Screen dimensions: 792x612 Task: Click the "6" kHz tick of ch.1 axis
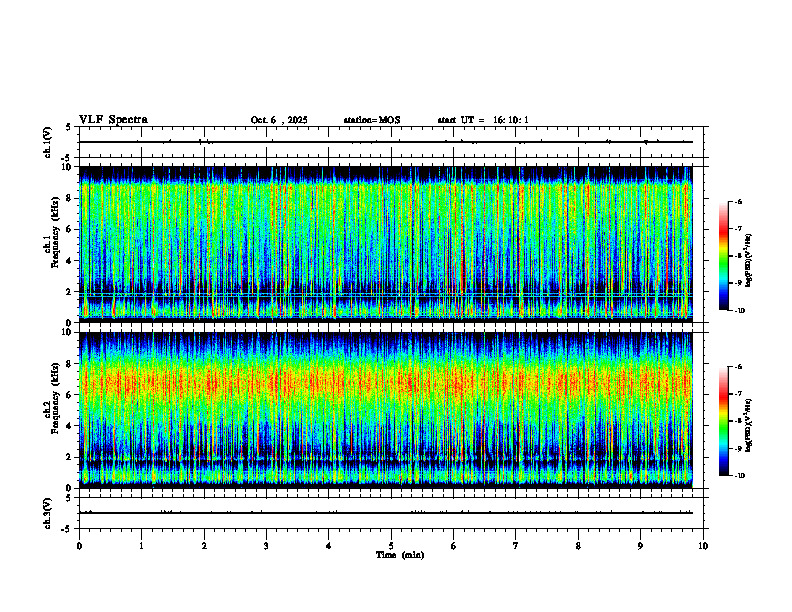(70, 229)
